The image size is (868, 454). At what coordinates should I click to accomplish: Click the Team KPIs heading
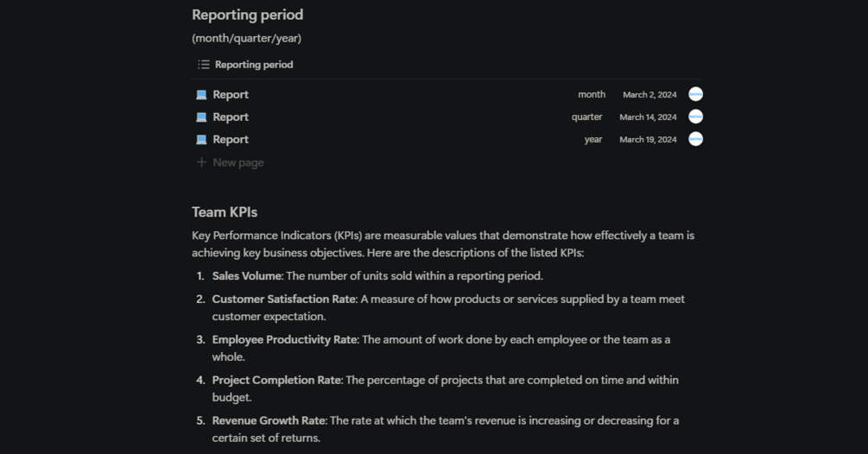tap(225, 212)
